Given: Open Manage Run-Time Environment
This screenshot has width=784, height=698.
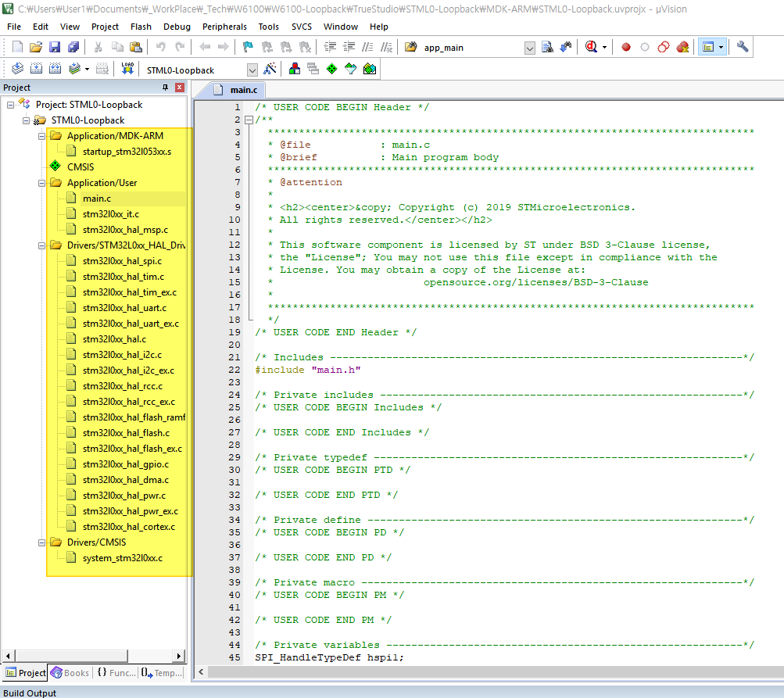Looking at the screenshot, I should click(x=332, y=69).
